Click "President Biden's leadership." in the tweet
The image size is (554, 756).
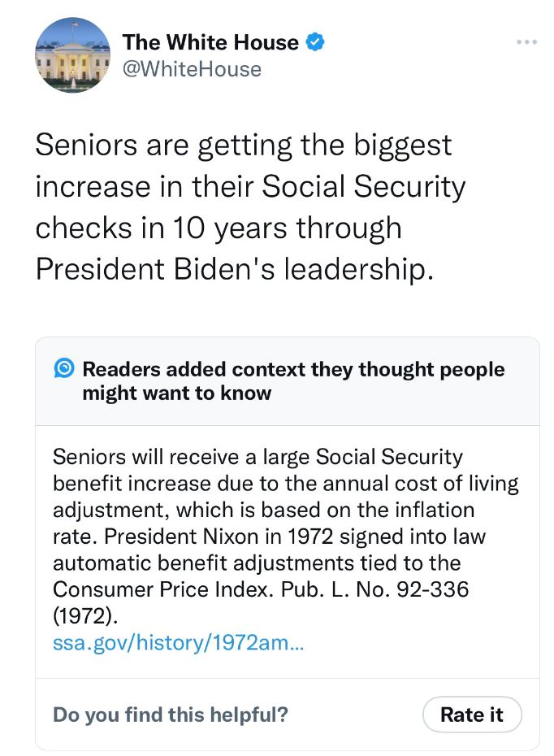232,269
